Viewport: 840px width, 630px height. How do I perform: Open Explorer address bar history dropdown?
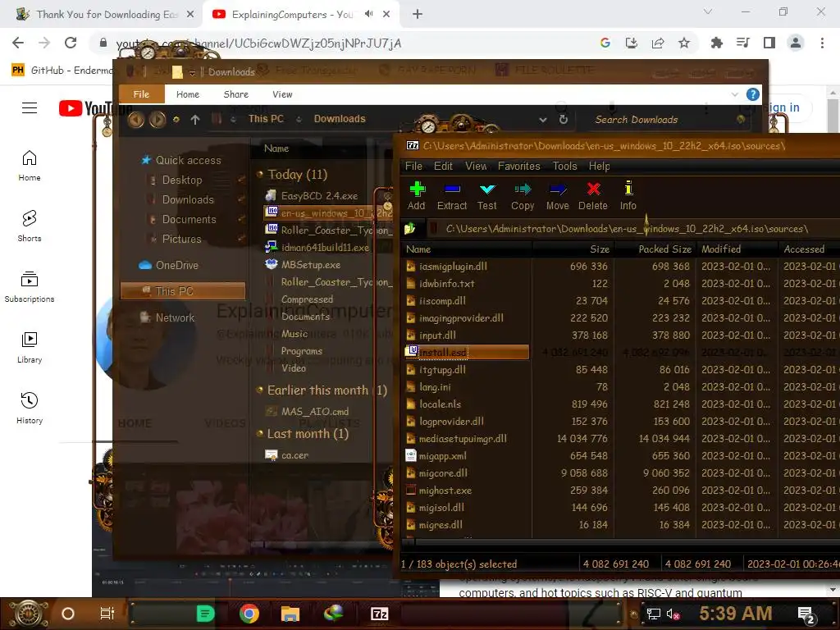(x=543, y=120)
